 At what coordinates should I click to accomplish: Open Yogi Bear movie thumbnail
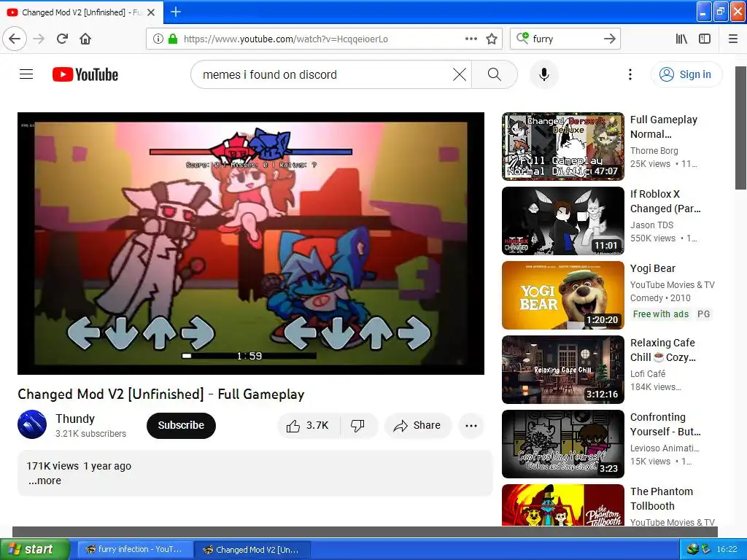point(562,295)
